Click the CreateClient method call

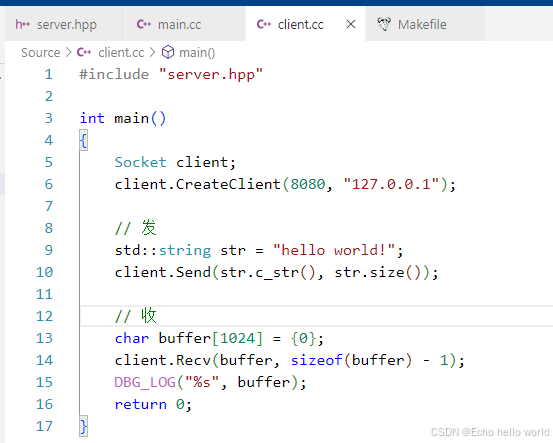point(228,184)
